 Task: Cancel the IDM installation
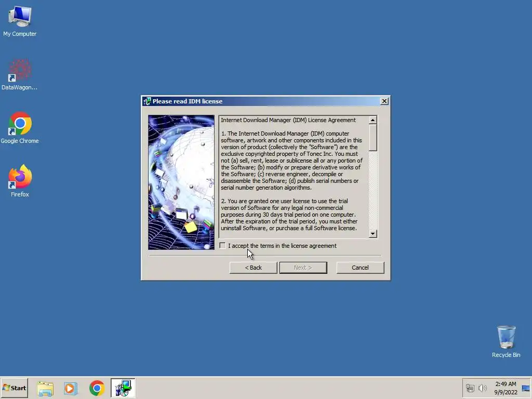(x=360, y=268)
